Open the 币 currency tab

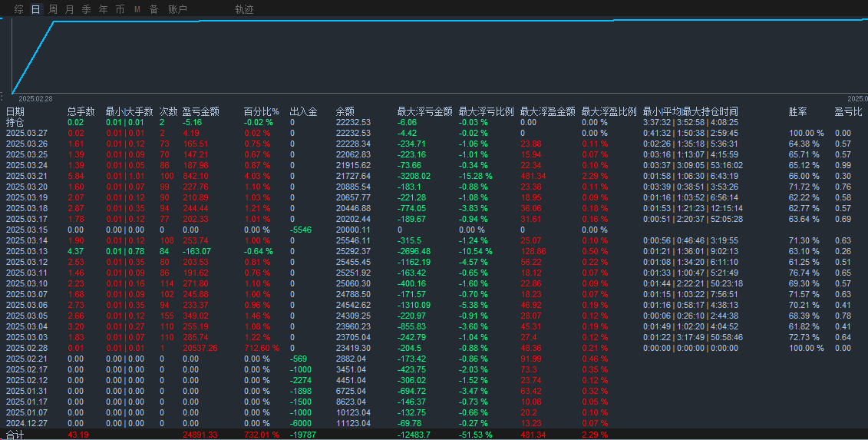[120, 9]
